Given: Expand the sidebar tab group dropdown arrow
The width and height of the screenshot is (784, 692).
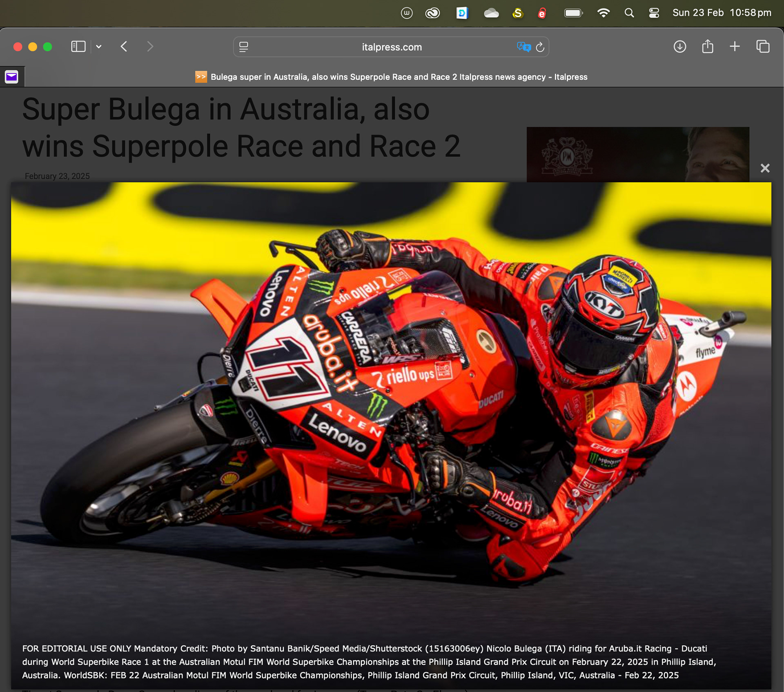Looking at the screenshot, I should tap(99, 47).
